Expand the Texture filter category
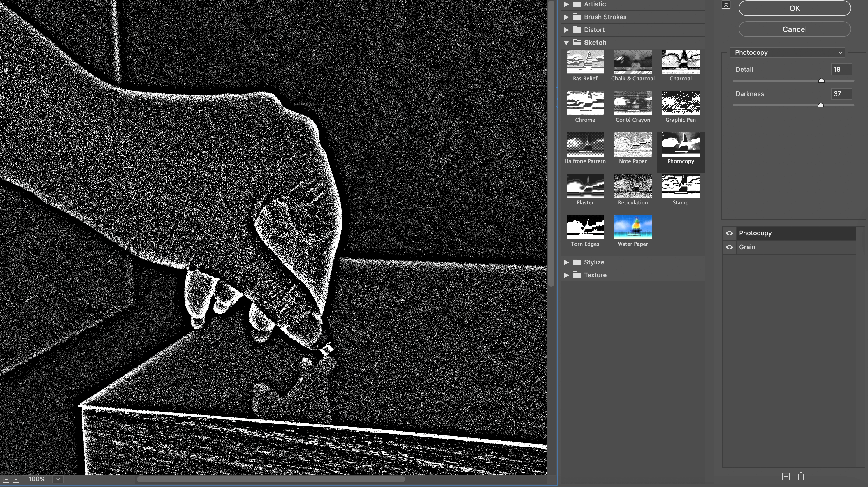Screen dimensions: 868x487 coord(566,275)
